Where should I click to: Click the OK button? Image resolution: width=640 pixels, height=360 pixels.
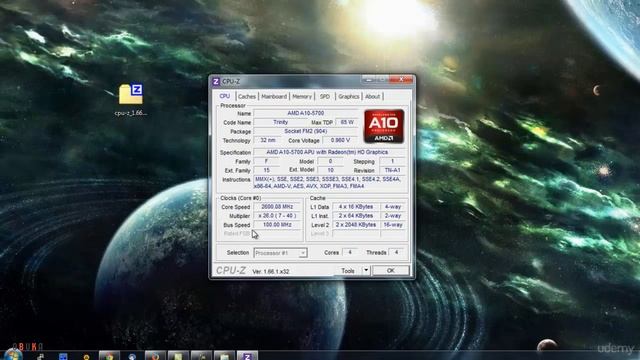(391, 271)
